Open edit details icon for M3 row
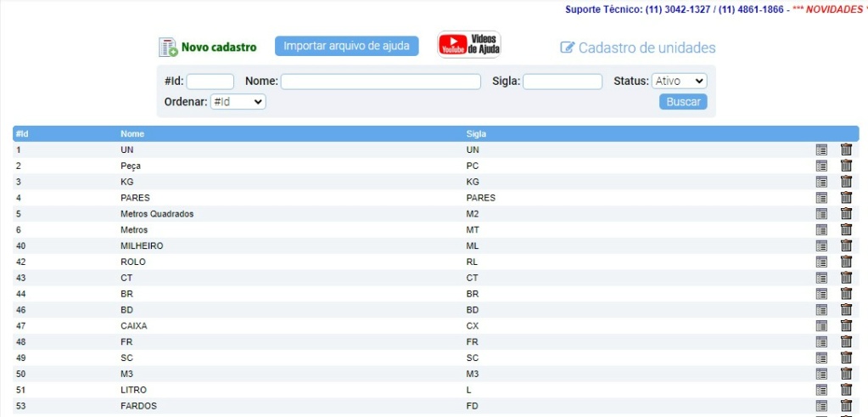This screenshot has width=868, height=417. [x=821, y=374]
